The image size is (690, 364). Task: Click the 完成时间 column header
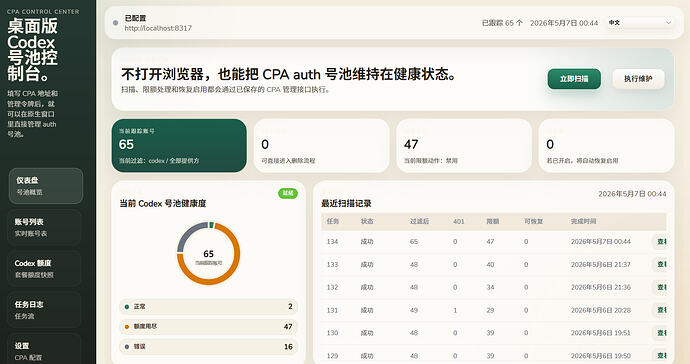(x=584, y=221)
